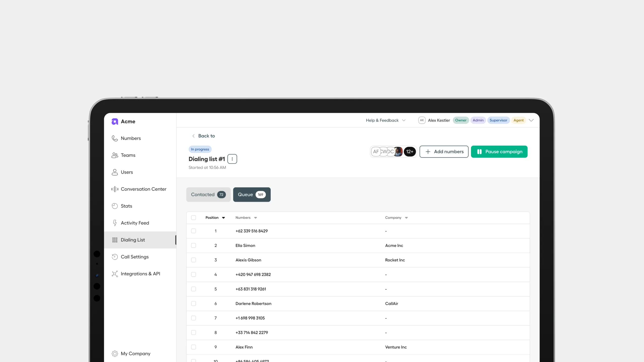Click the AF agent avatar
644x362 pixels.
click(x=376, y=152)
